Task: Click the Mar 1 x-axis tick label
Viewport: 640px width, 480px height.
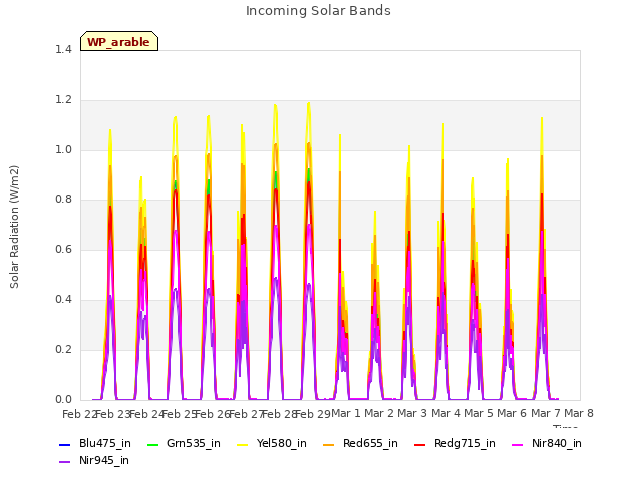Action: (x=346, y=413)
